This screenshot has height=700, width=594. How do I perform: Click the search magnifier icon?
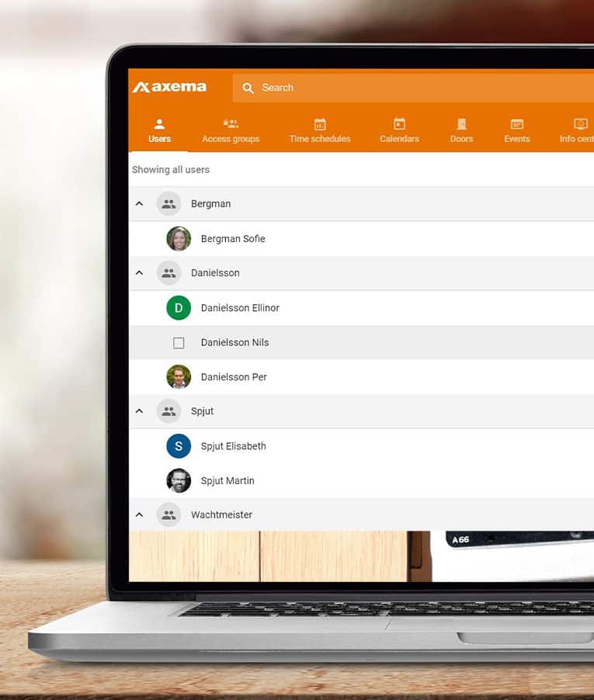click(x=248, y=88)
